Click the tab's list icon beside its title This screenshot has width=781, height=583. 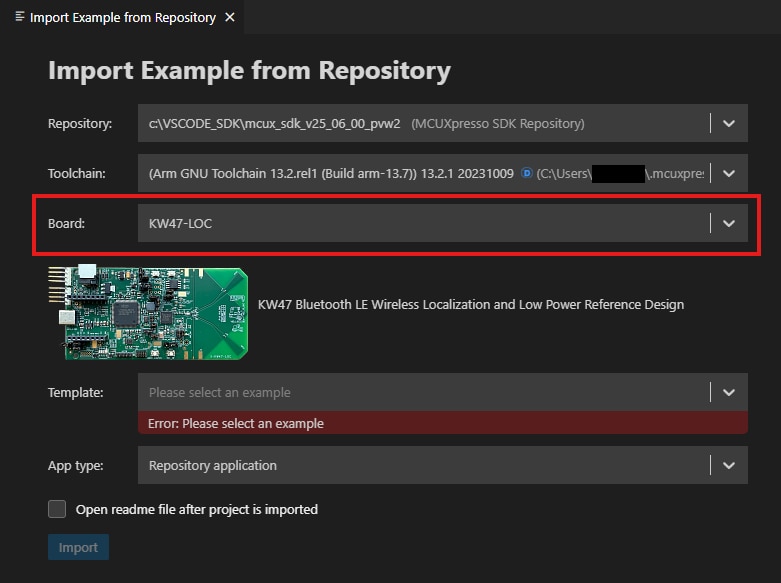coord(19,17)
